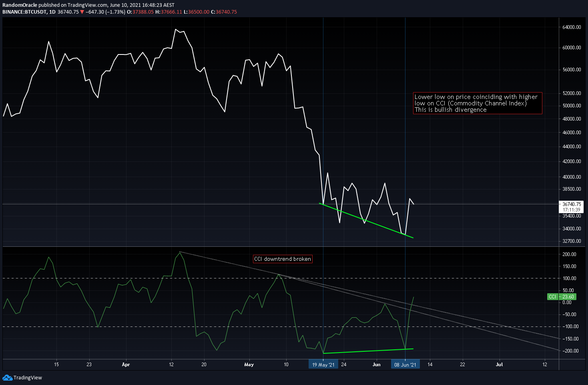The image size is (588, 385).
Task: Click the BINANCE:BTCUSDT symbol label
Action: coord(24,12)
